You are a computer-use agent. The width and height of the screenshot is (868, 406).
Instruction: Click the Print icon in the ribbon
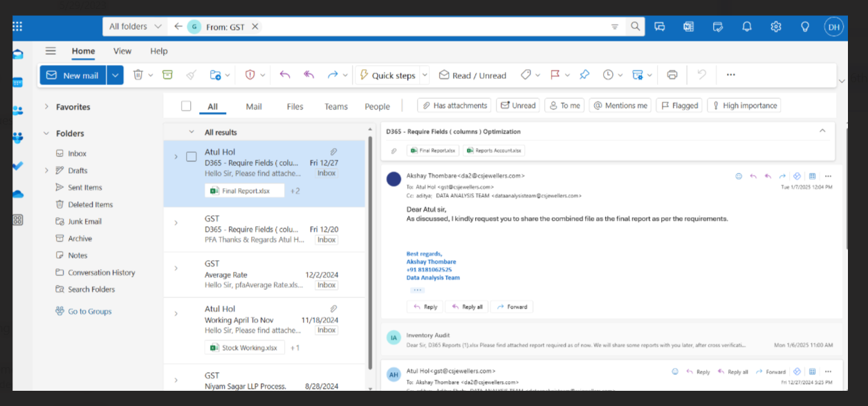(672, 75)
